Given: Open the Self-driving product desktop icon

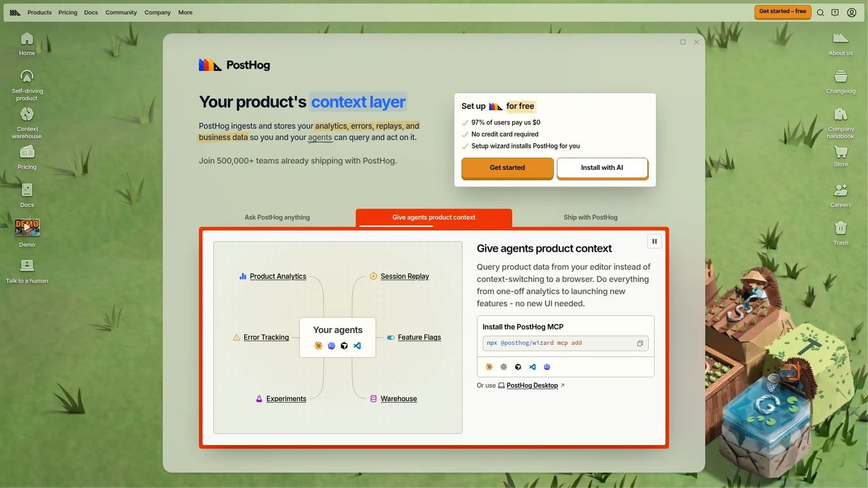Looking at the screenshot, I should coord(27,85).
